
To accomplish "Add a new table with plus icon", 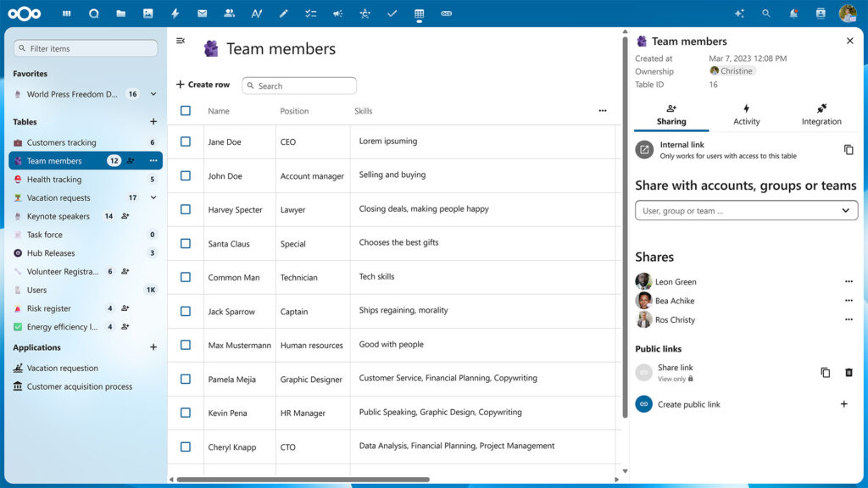I will click(153, 122).
